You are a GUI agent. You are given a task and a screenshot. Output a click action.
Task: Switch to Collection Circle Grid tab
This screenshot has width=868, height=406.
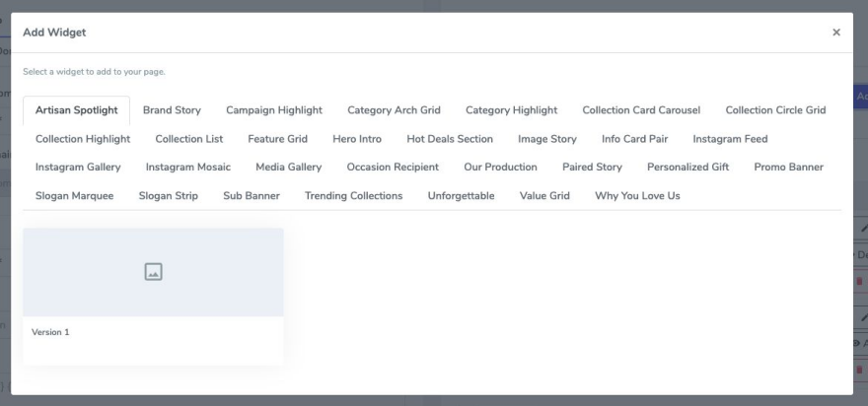pos(775,110)
